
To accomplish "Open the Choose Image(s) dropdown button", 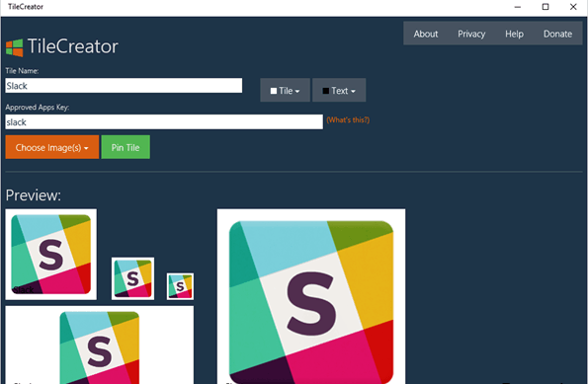I will [52, 147].
